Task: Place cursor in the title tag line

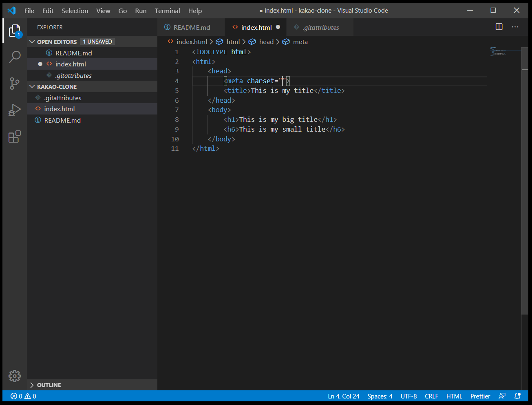Action: (284, 90)
